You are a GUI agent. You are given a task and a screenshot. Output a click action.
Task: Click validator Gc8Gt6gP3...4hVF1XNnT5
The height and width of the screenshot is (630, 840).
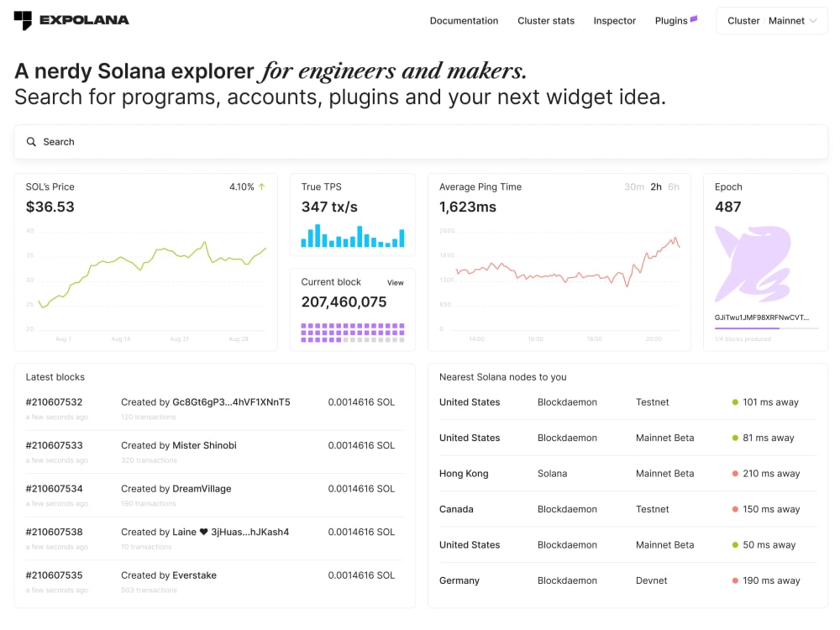click(x=231, y=402)
